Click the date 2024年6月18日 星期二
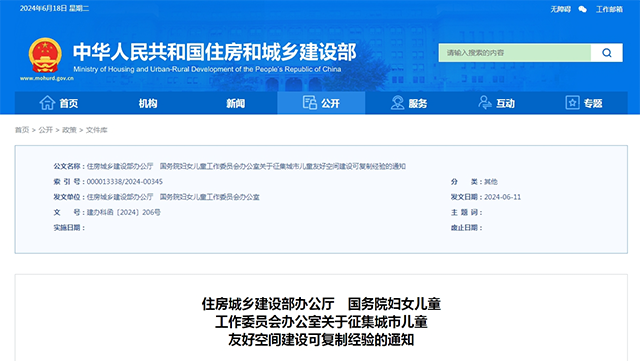Image resolution: width=640 pixels, height=361 pixels. tap(54, 8)
